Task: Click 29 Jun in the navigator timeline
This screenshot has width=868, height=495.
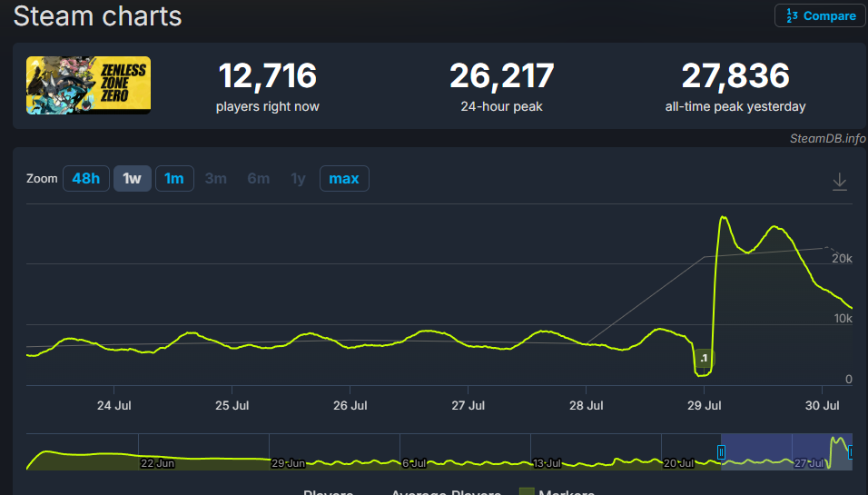Action: [x=289, y=463]
